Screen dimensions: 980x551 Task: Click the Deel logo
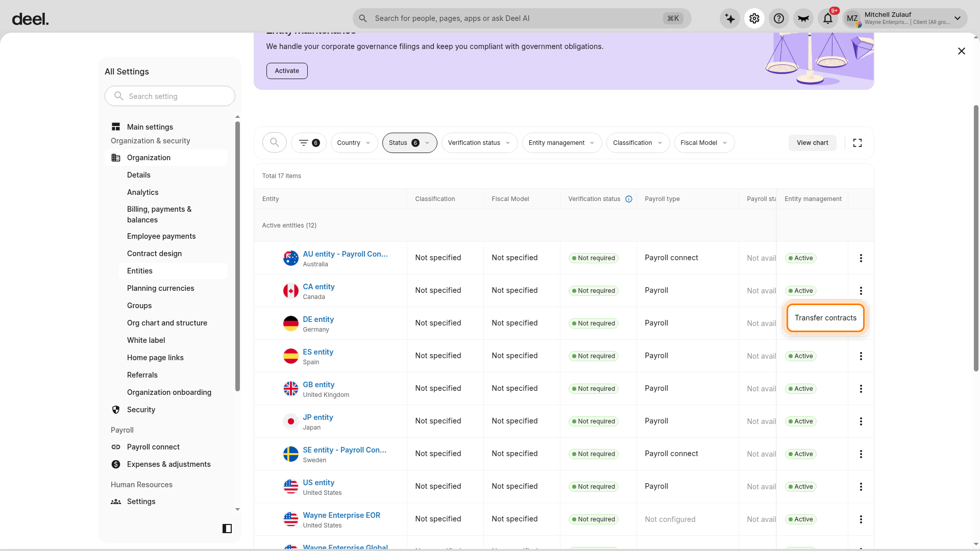30,19
